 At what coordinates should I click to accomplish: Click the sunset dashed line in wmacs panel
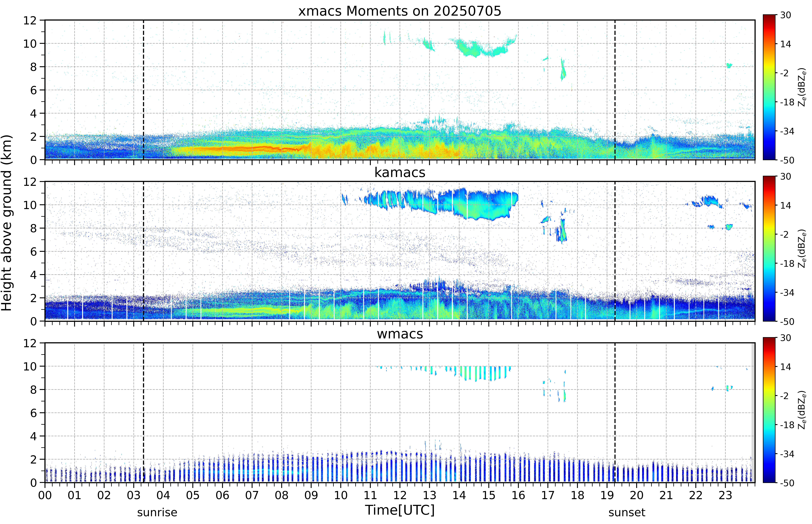pos(615,412)
